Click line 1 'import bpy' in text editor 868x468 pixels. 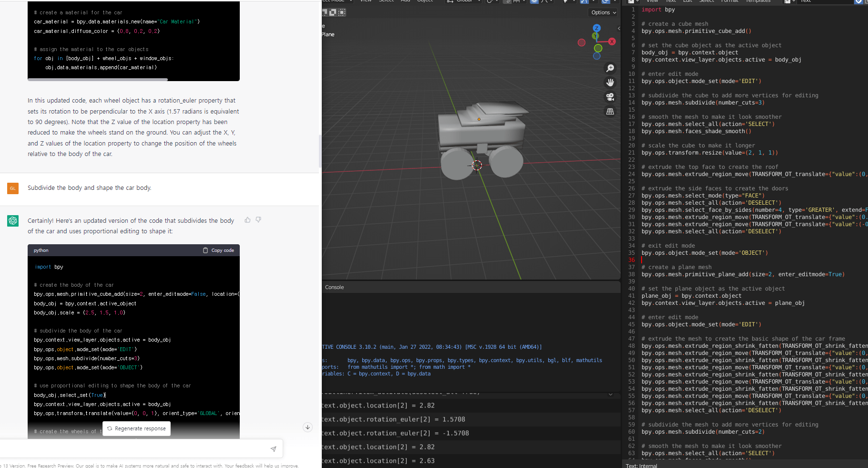click(658, 10)
